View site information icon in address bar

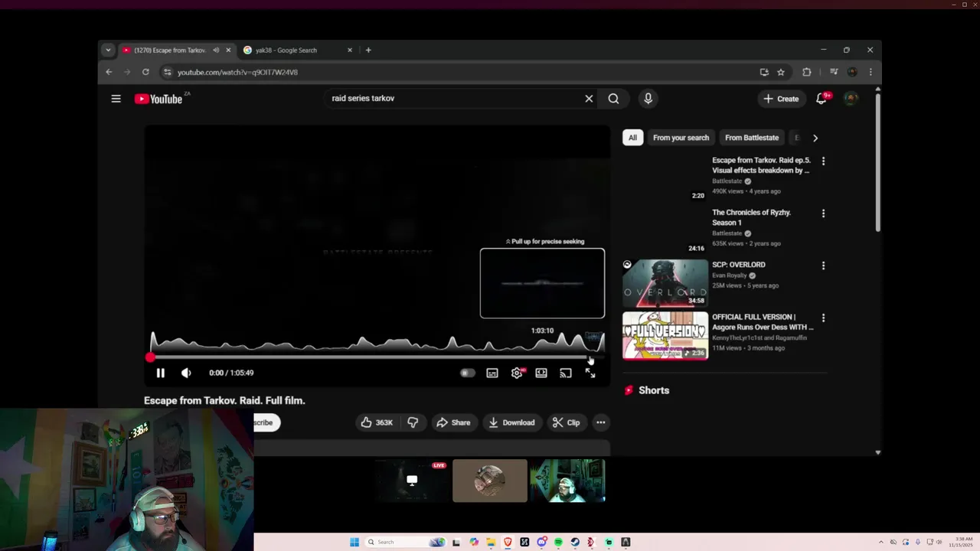tap(168, 72)
